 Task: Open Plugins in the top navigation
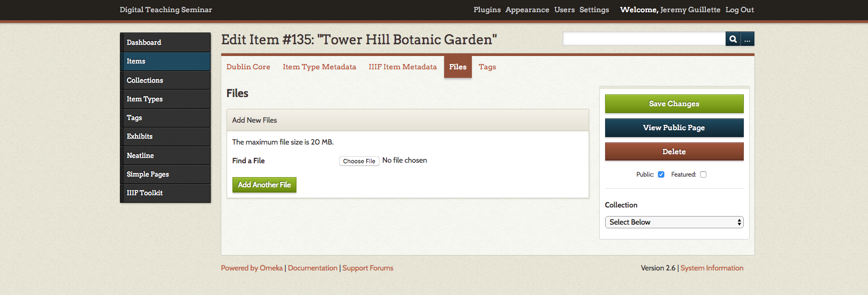(487, 10)
